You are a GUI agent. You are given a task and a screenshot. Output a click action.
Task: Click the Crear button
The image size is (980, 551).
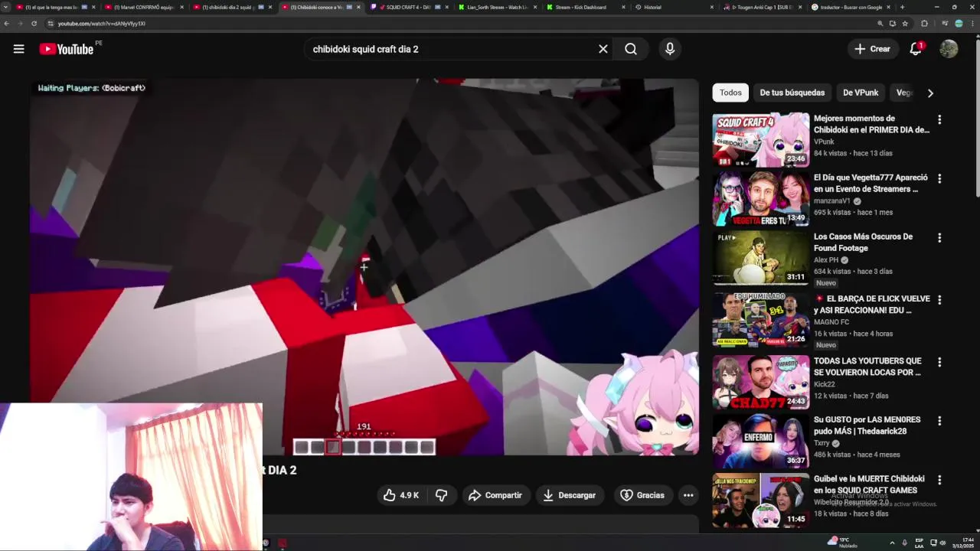(x=872, y=49)
